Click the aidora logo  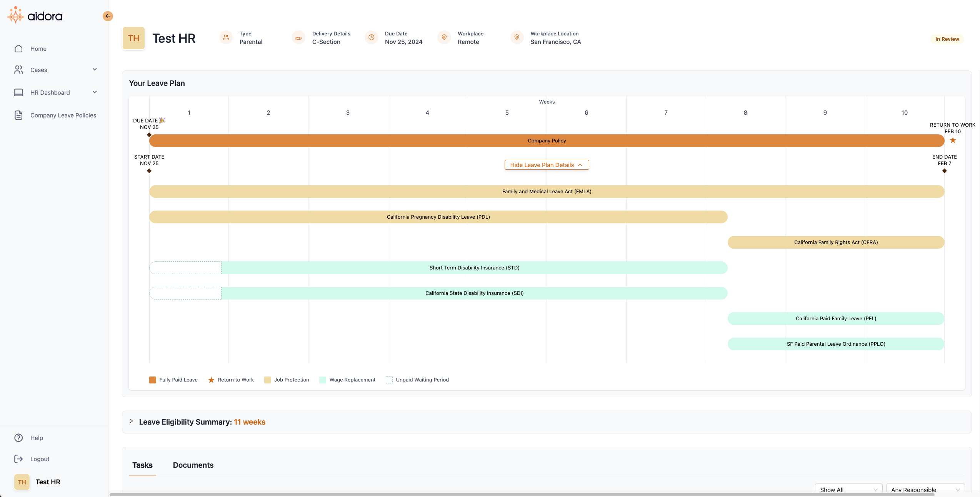(35, 15)
